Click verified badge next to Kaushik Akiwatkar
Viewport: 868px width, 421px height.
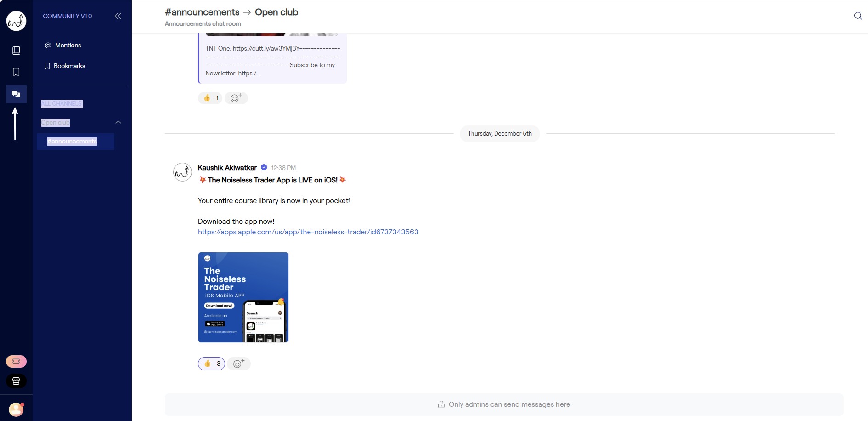click(264, 167)
